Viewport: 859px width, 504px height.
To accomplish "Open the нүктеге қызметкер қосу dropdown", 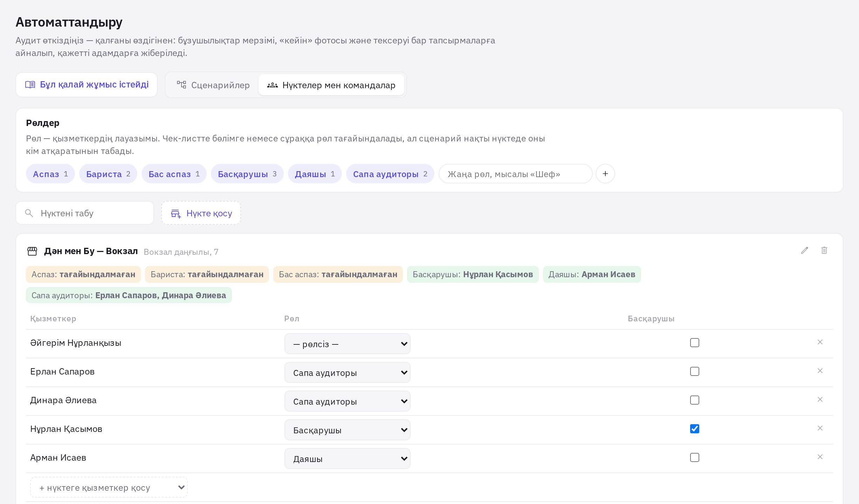I will (109, 487).
